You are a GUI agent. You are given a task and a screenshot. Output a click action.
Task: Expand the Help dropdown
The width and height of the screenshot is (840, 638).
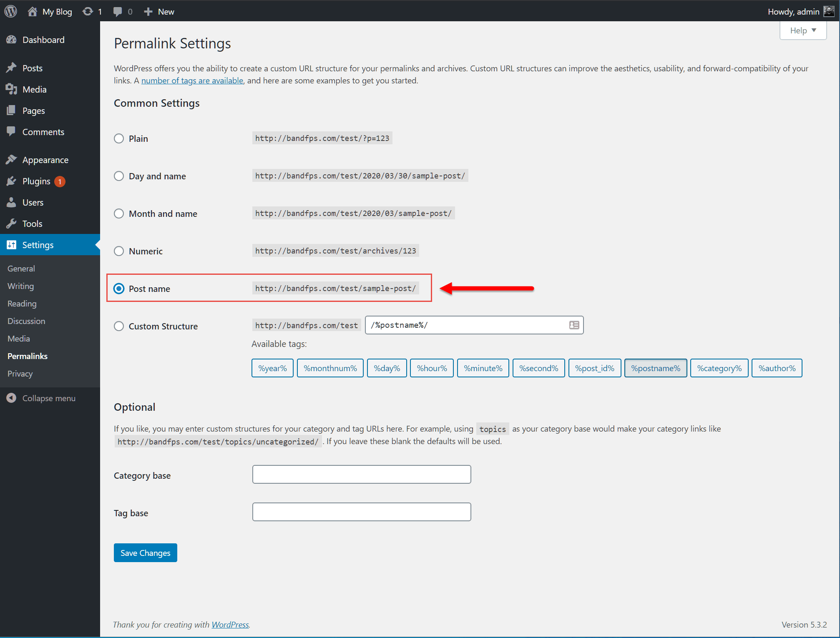pos(802,30)
